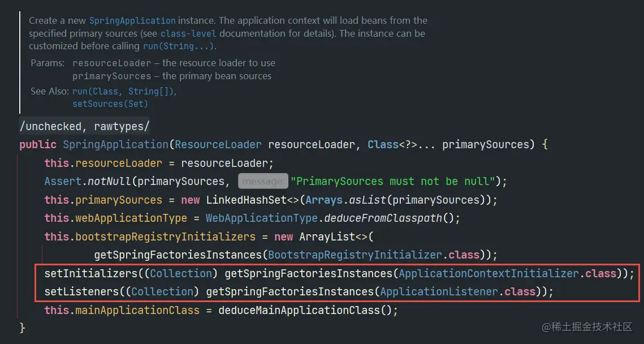
Task: Click ApplicationContextInitializer class reference
Action: point(489,273)
